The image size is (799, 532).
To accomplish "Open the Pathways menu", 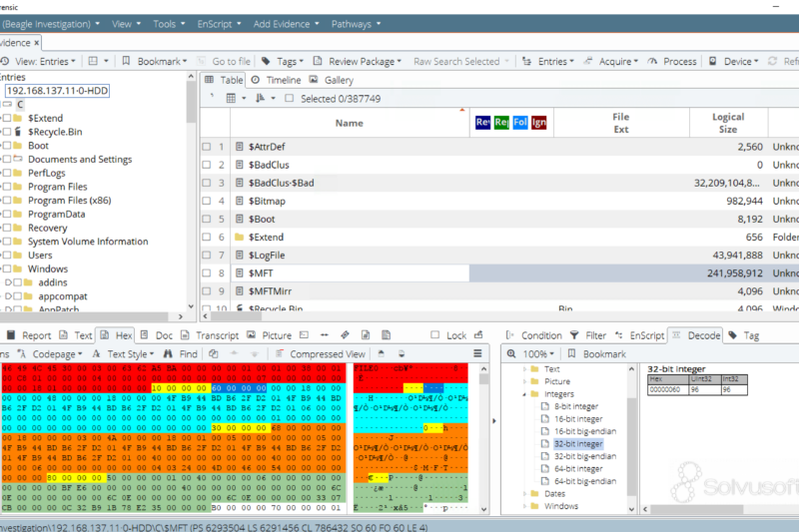I will tap(356, 24).
